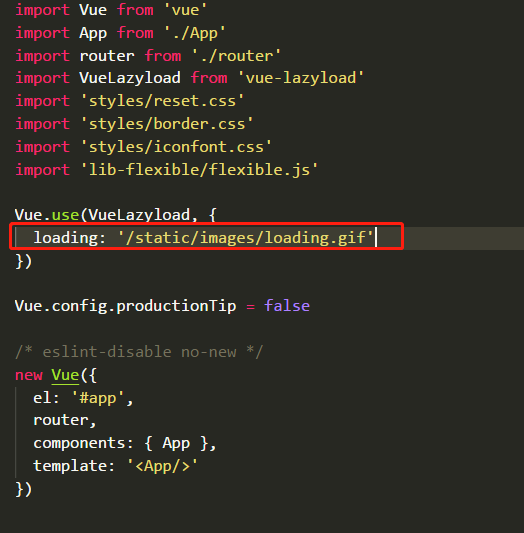Click the el: '#app' line
Image resolution: width=524 pixels, height=533 pixels.
tap(83, 398)
